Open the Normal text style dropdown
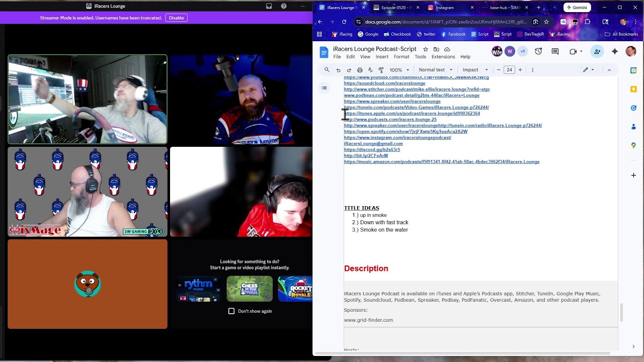The height and width of the screenshot is (362, 644). [x=436, y=70]
